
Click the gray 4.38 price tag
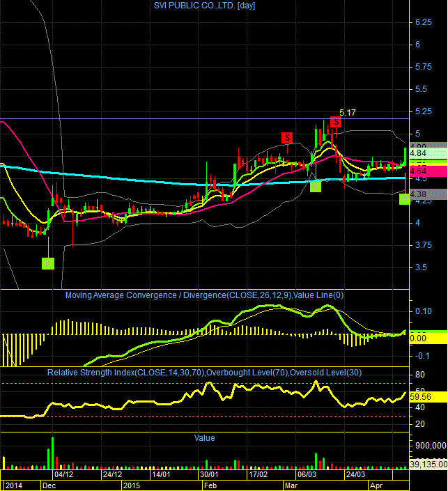click(x=428, y=194)
